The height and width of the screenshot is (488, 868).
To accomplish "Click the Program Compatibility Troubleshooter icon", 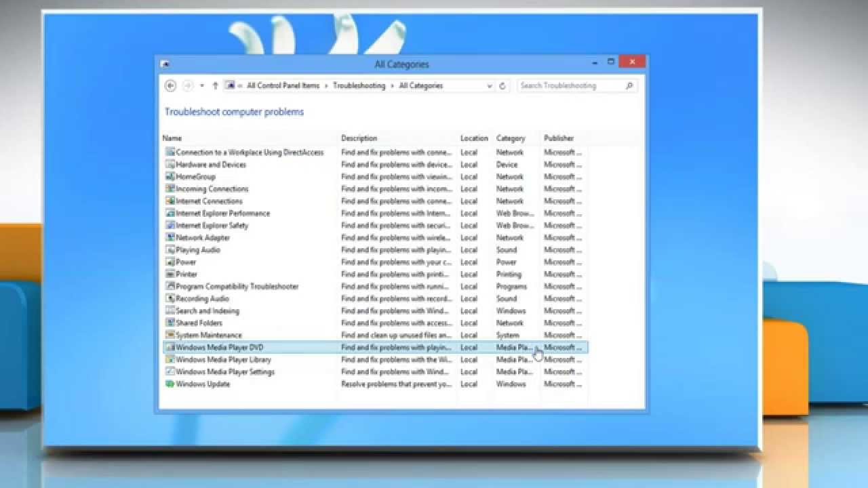I will [x=170, y=287].
